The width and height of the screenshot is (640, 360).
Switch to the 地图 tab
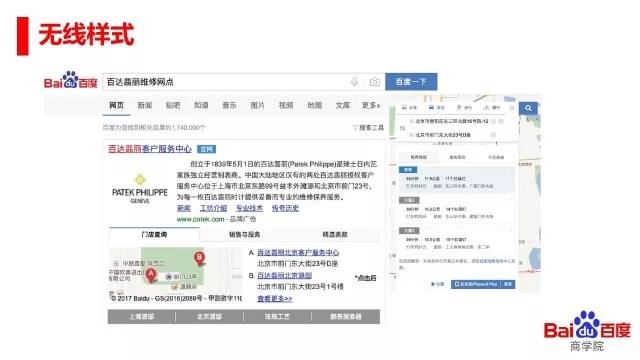pyautogui.click(x=314, y=105)
